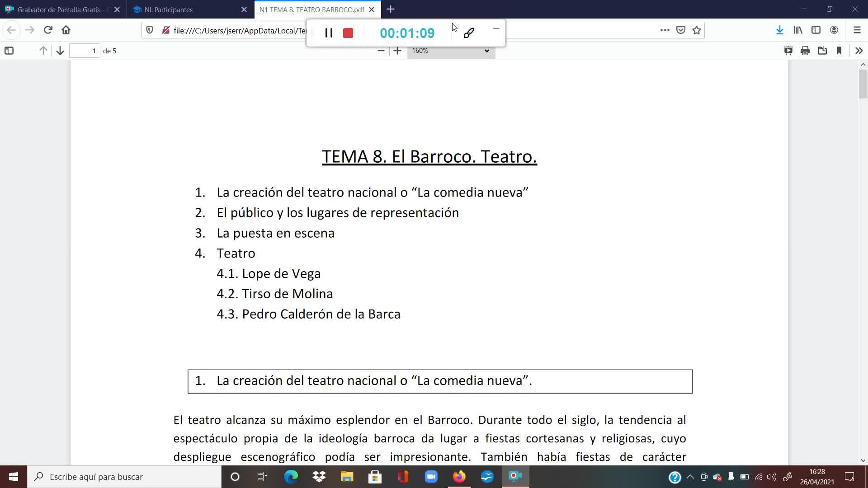Switch to Grabador de Pantalla Gratis tab
The height and width of the screenshot is (488, 868).
tap(59, 9)
